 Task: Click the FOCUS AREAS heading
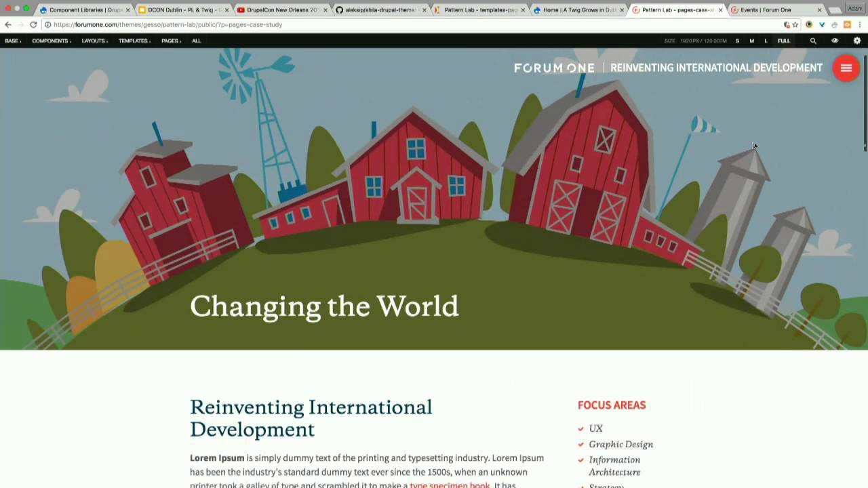(x=612, y=405)
